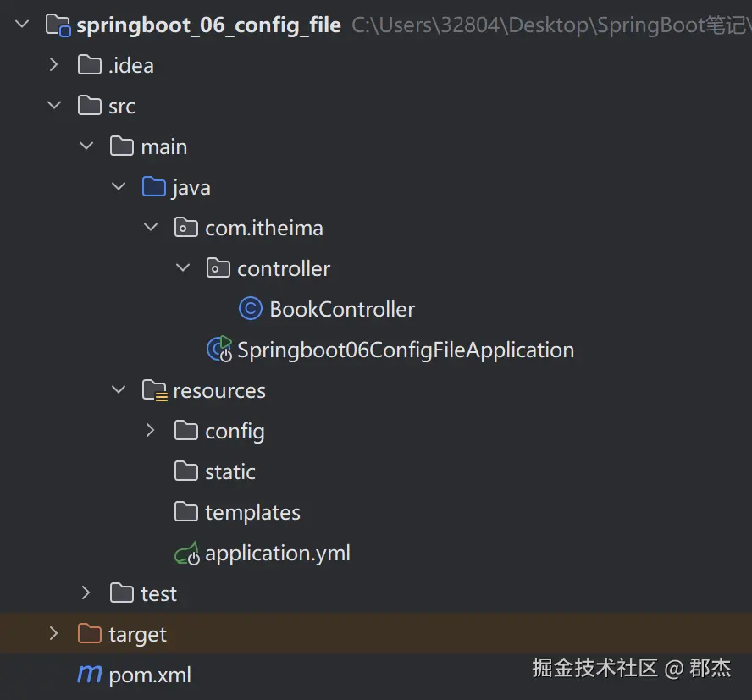This screenshot has height=700, width=752.
Task: Click the blue java source folder icon
Action: coord(154,187)
